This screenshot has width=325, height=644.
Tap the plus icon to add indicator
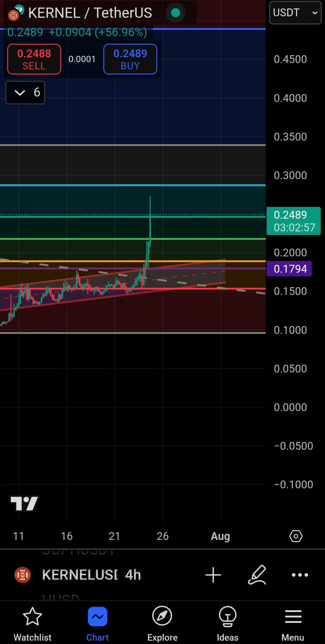coord(213,575)
